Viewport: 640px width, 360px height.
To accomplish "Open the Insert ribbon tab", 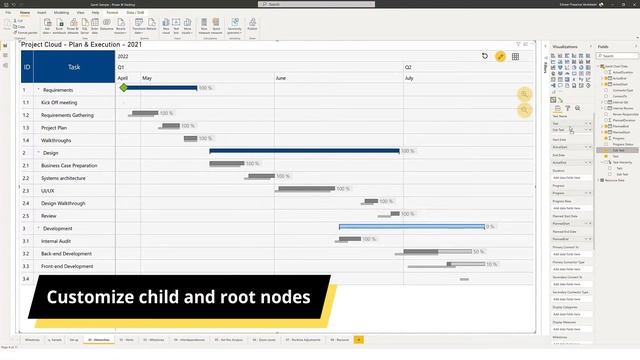I will 42,13.
